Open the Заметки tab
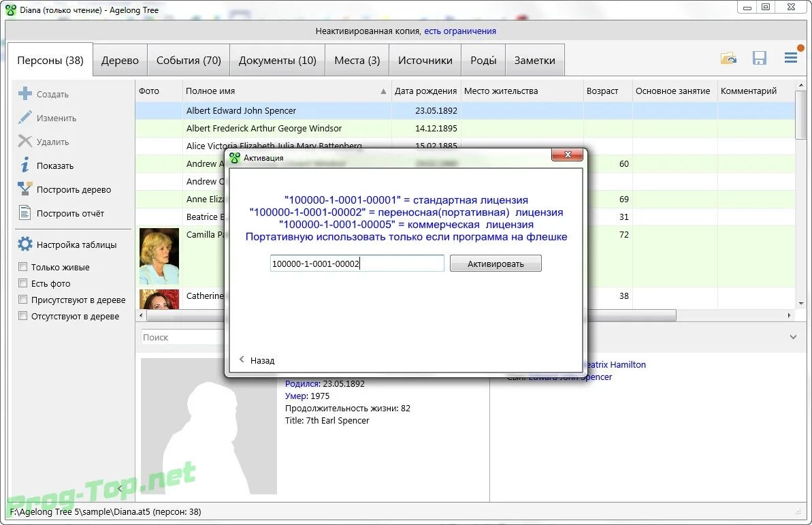 [535, 60]
